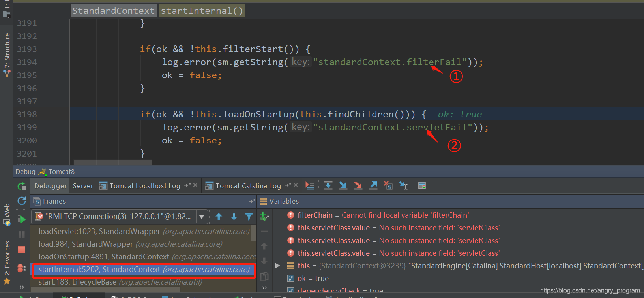Stop the debug session with red square

coord(22,249)
